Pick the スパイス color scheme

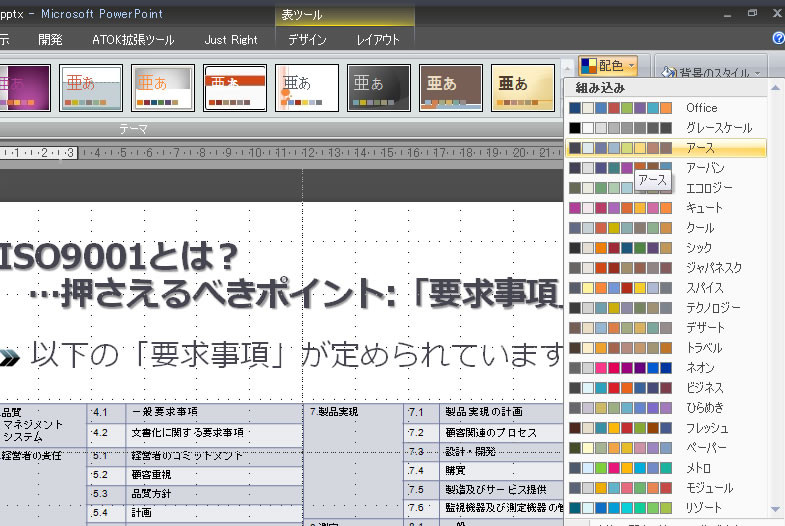(666, 288)
